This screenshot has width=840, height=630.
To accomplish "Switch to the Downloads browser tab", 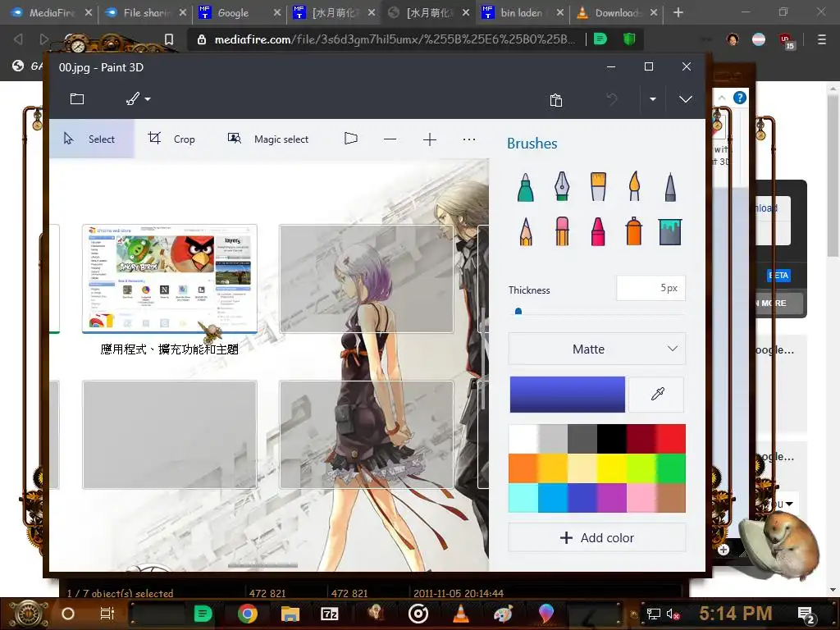I will [616, 12].
